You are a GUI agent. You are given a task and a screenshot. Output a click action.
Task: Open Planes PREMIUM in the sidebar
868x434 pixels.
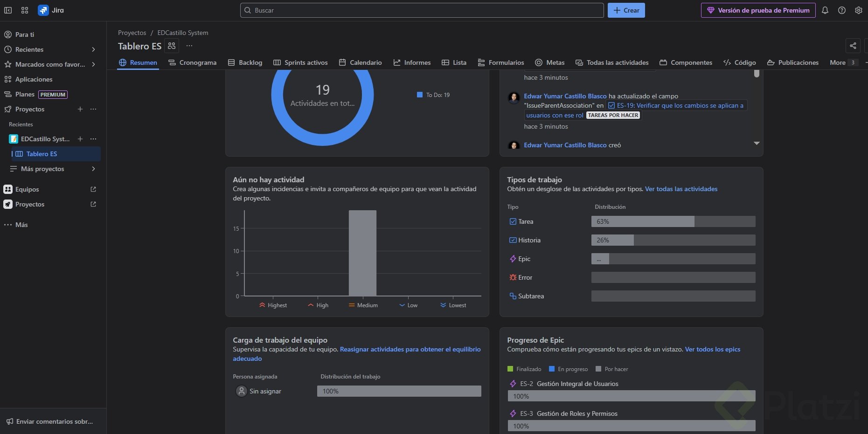click(36, 94)
